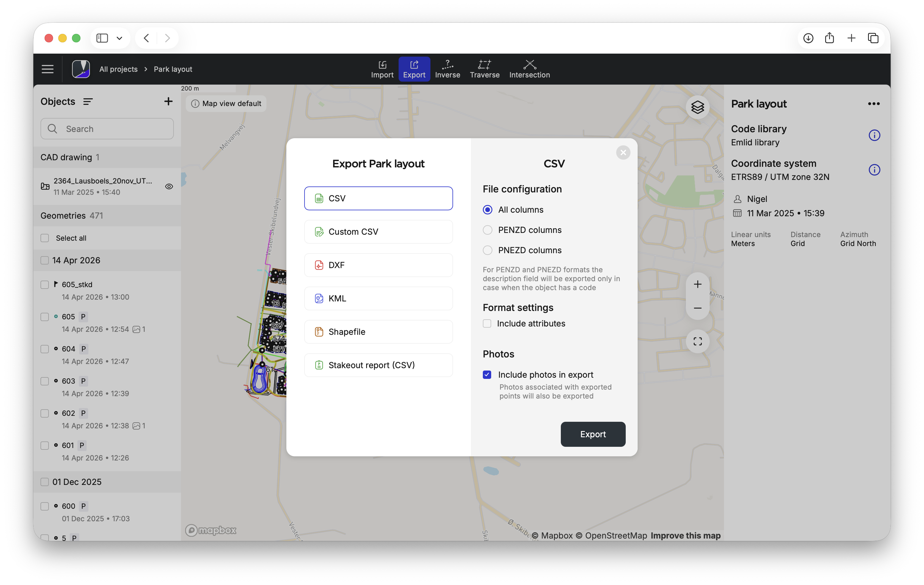Open the Traverse tool

485,69
